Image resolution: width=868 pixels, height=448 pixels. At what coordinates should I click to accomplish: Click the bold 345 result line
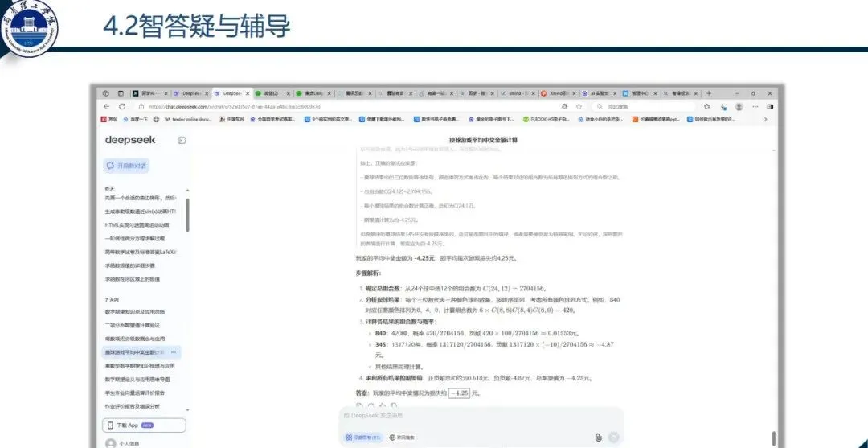pos(494,349)
